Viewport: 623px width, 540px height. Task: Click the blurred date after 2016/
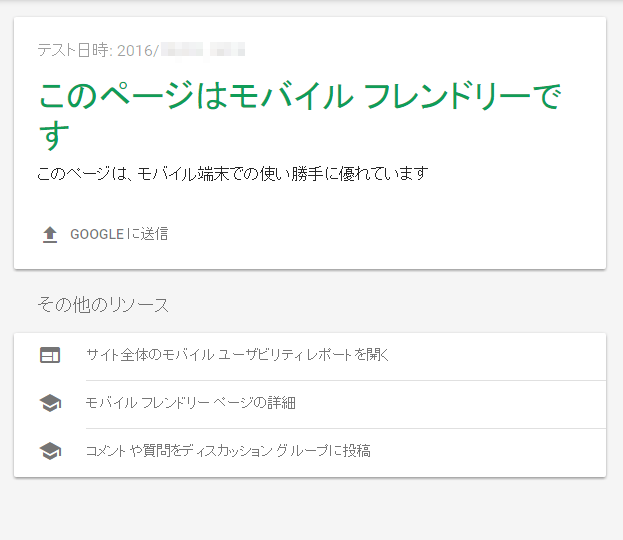click(202, 49)
